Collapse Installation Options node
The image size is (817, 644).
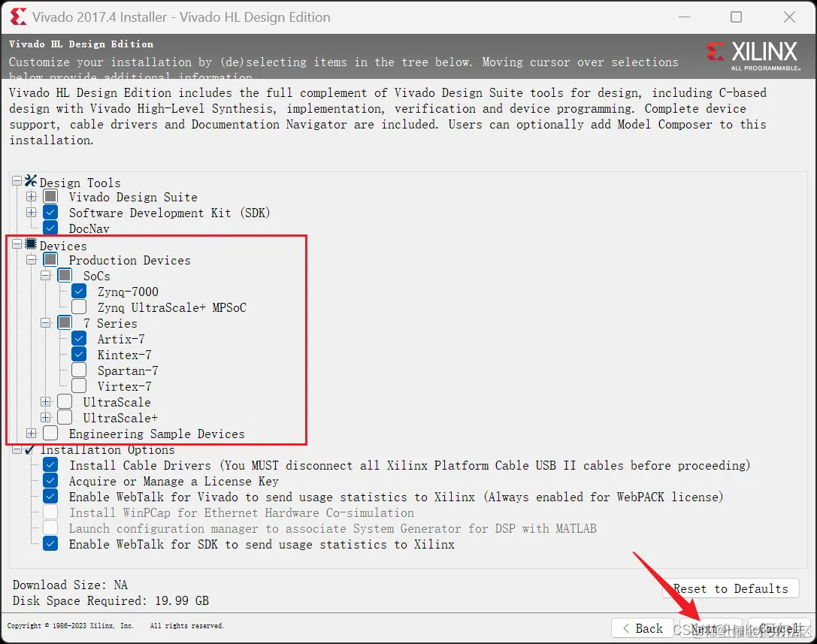17,449
